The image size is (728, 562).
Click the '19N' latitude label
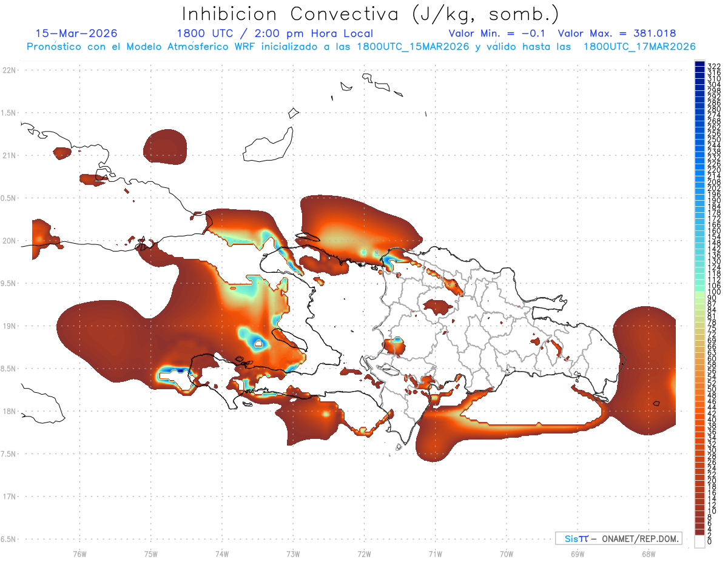[8, 326]
